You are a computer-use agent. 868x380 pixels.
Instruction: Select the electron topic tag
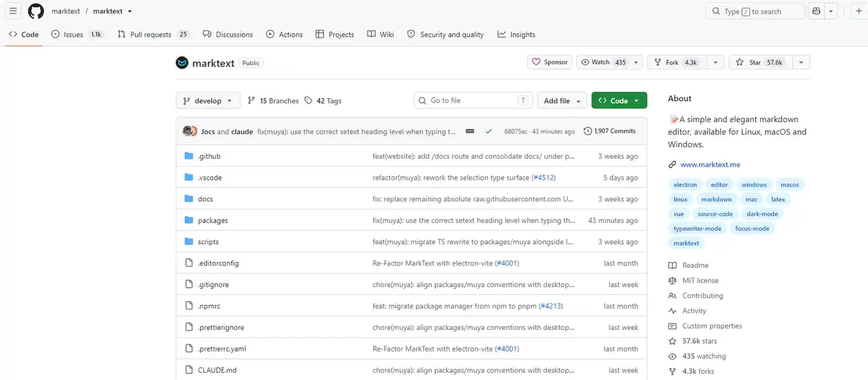[x=685, y=185]
